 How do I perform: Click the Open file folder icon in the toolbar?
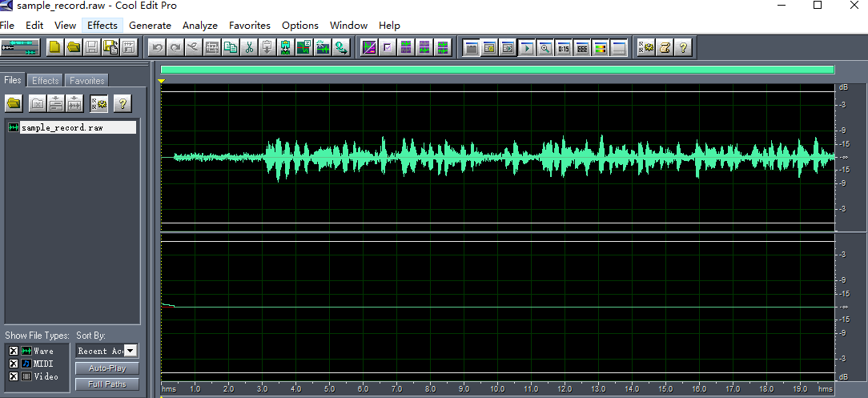point(74,48)
